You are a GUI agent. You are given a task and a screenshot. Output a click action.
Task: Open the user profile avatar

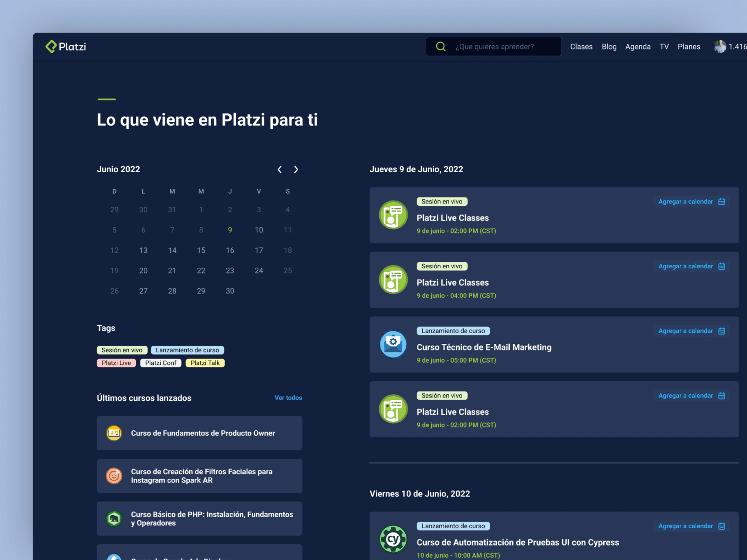(x=720, y=47)
